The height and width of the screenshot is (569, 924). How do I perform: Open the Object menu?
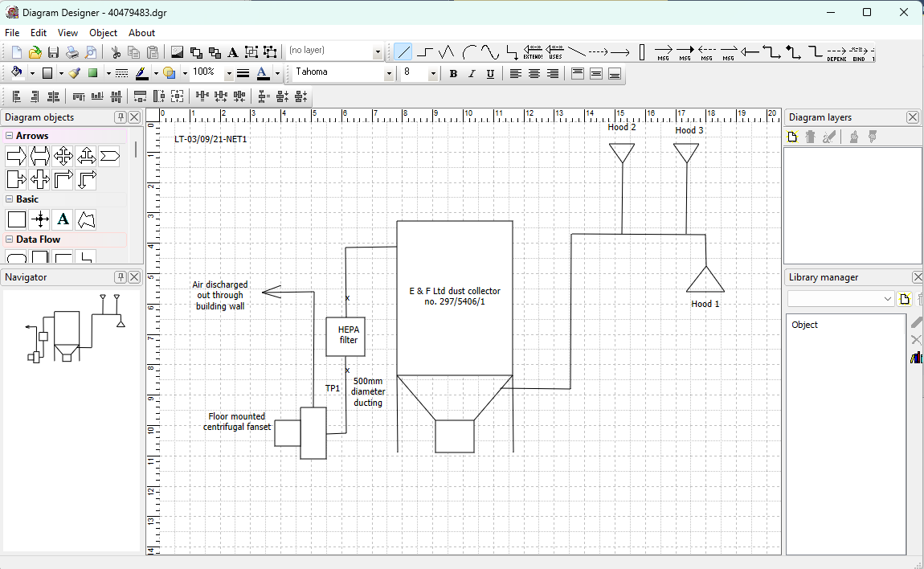(103, 33)
